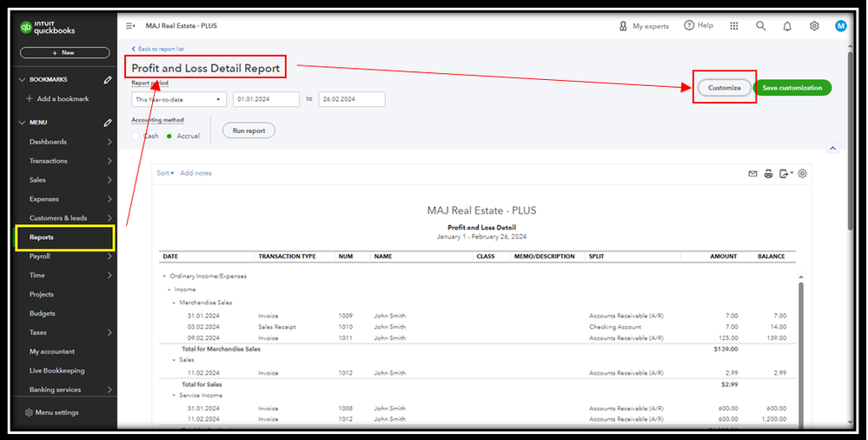The height and width of the screenshot is (440, 868).
Task: Open My experts
Action: click(x=644, y=26)
